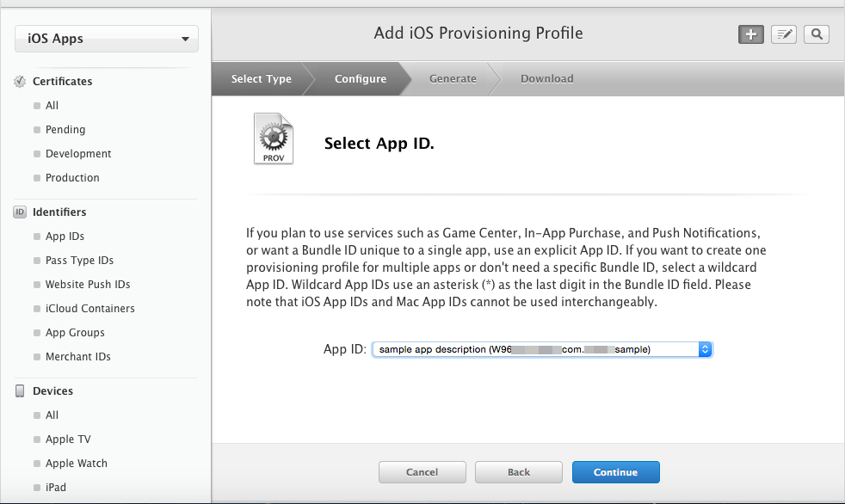Go to the Select Type step

(x=261, y=79)
